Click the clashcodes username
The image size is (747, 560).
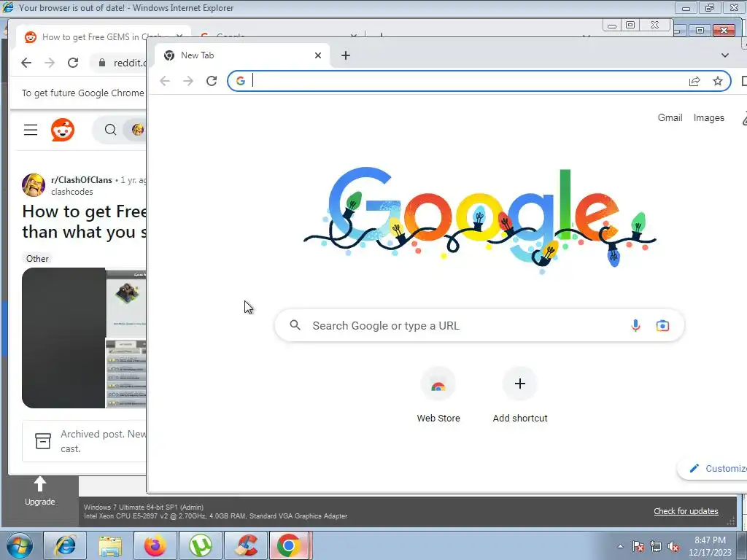tap(72, 192)
